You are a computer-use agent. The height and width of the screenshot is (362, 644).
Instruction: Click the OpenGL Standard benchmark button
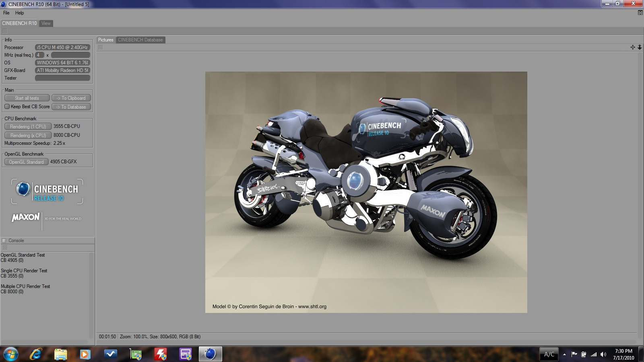coord(26,162)
